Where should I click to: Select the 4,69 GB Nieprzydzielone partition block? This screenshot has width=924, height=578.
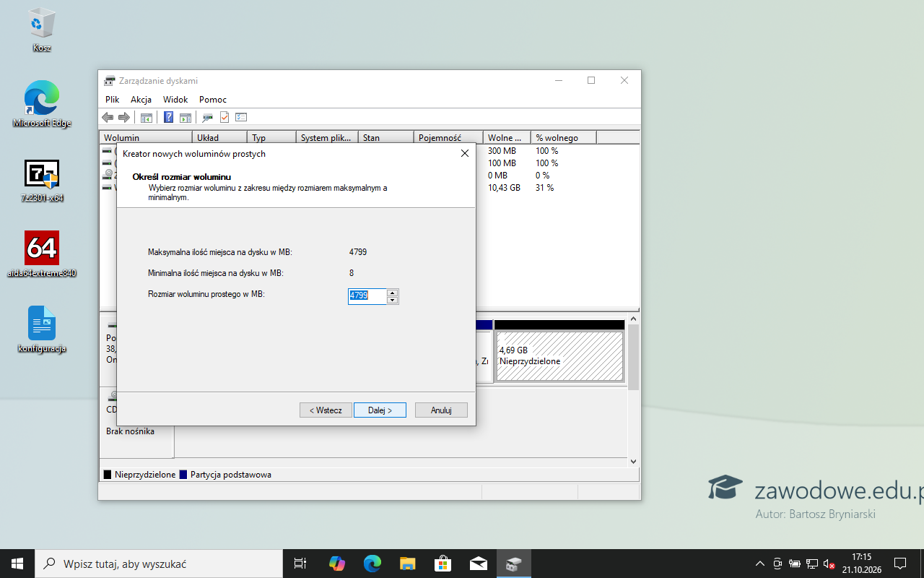point(559,355)
